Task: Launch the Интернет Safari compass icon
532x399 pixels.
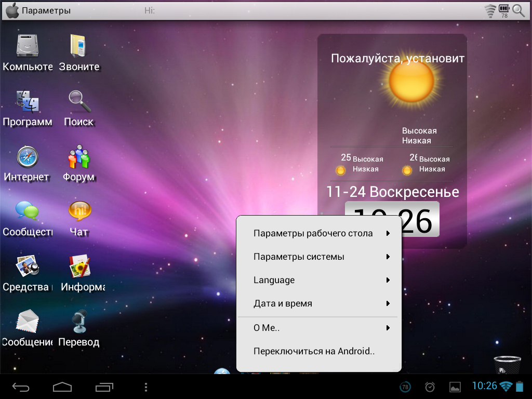Action: click(28, 156)
